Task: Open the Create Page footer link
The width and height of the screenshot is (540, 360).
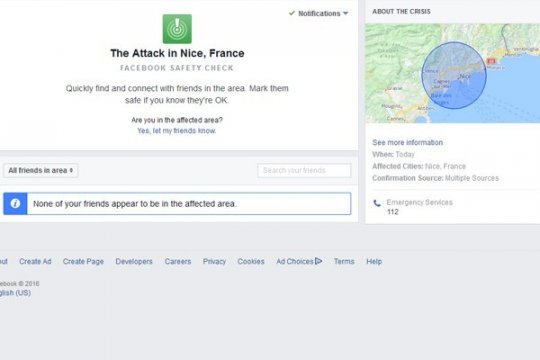Action: (83, 261)
